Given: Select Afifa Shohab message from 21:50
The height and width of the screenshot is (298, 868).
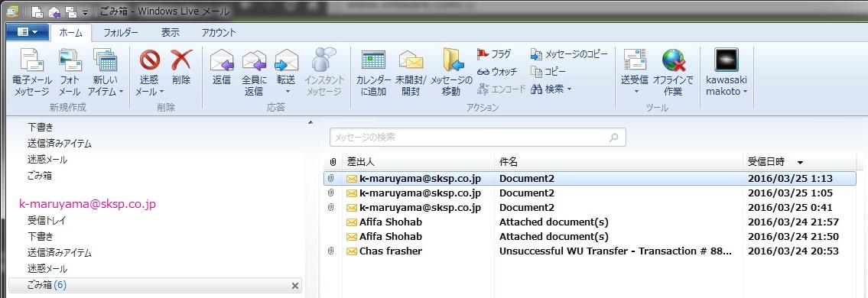Looking at the screenshot, I should coord(590,236).
